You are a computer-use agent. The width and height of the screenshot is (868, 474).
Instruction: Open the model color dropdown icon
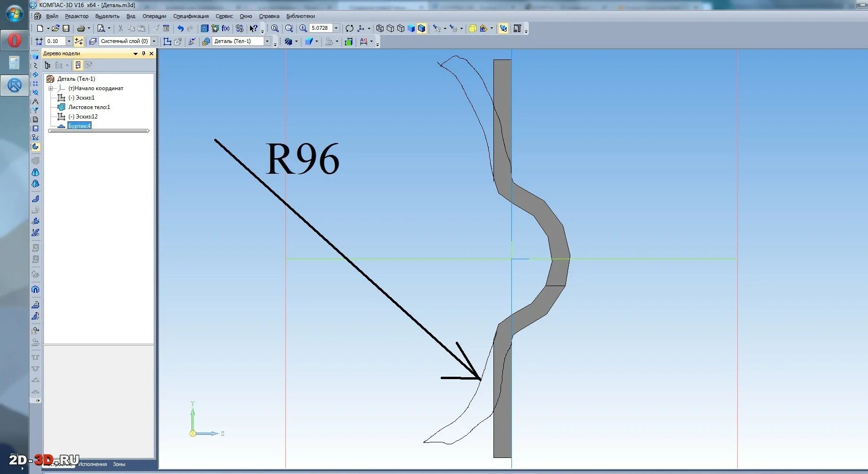tap(309, 42)
